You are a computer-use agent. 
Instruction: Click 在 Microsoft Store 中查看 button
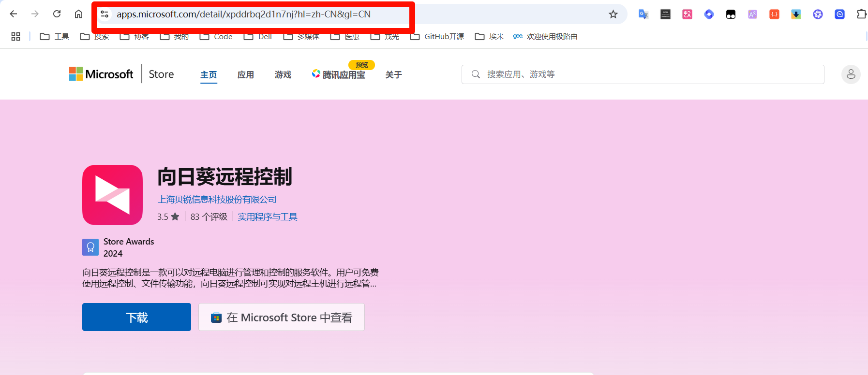282,317
